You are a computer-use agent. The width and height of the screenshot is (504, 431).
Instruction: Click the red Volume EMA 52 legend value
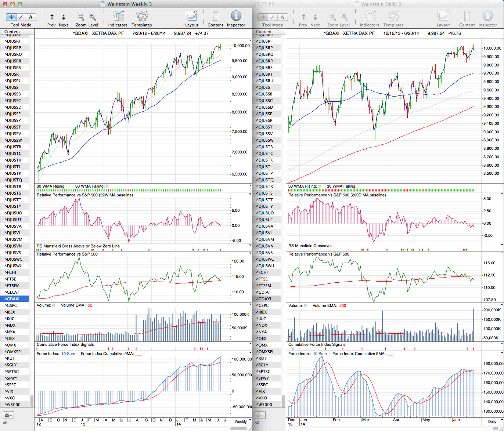tap(90, 305)
